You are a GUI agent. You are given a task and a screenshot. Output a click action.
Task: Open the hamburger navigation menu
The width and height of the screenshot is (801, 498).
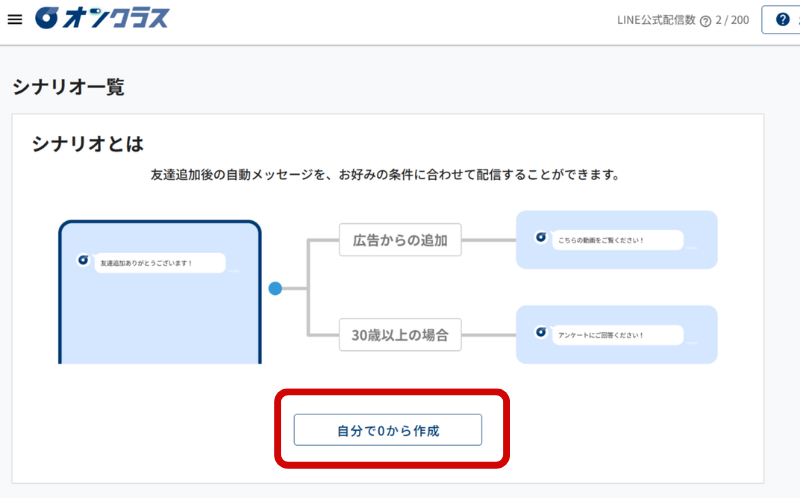14,20
